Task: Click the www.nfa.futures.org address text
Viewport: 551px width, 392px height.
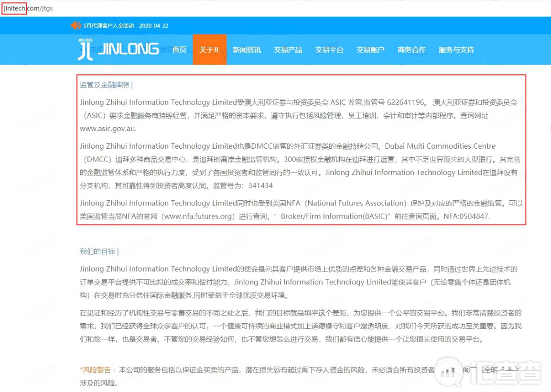Action: click(199, 216)
